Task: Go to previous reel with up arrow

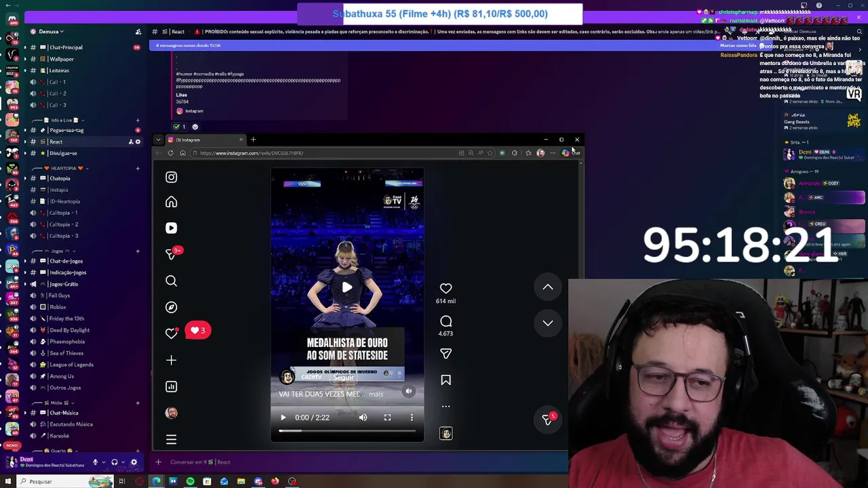Action: point(548,287)
